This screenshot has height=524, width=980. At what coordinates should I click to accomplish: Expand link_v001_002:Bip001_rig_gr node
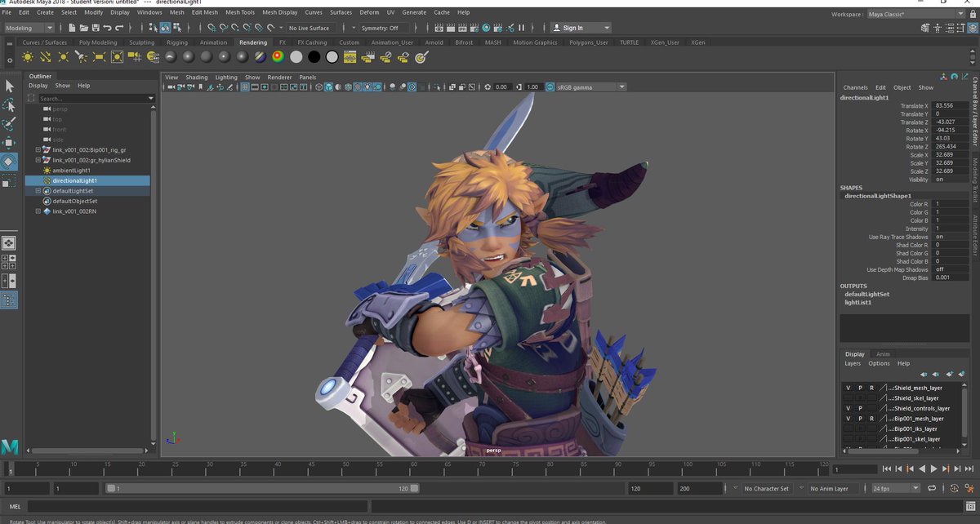tap(38, 150)
